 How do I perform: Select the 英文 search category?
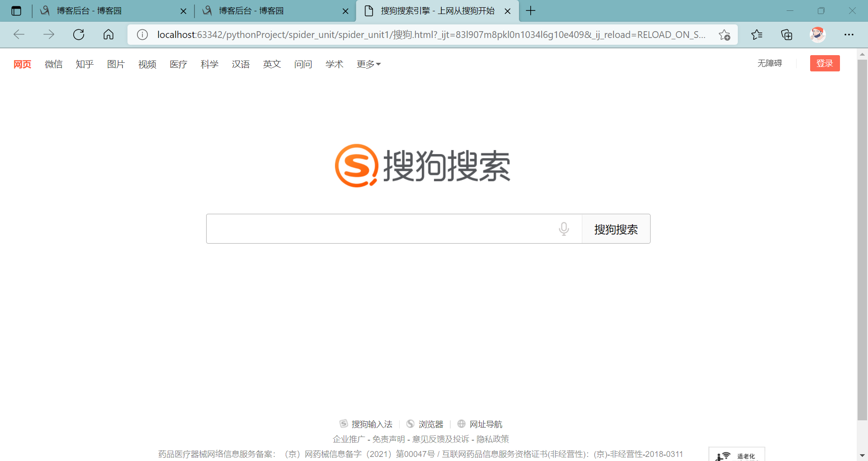(272, 64)
